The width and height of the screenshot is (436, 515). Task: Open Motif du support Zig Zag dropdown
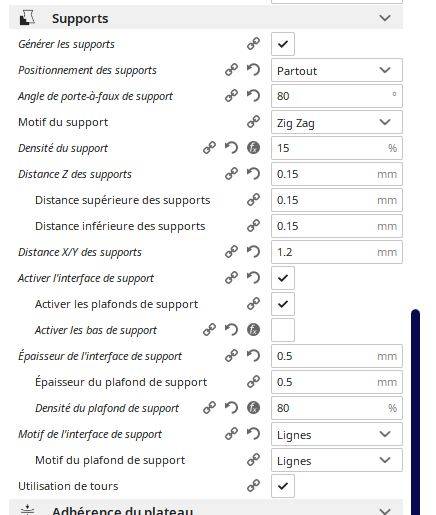(x=337, y=122)
